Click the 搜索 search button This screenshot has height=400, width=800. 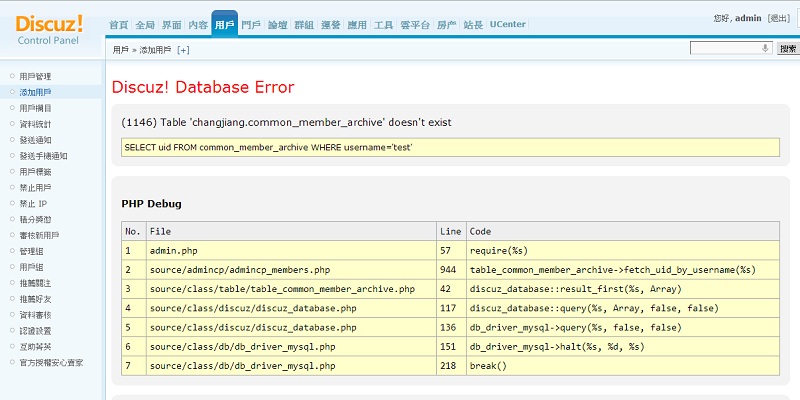788,48
